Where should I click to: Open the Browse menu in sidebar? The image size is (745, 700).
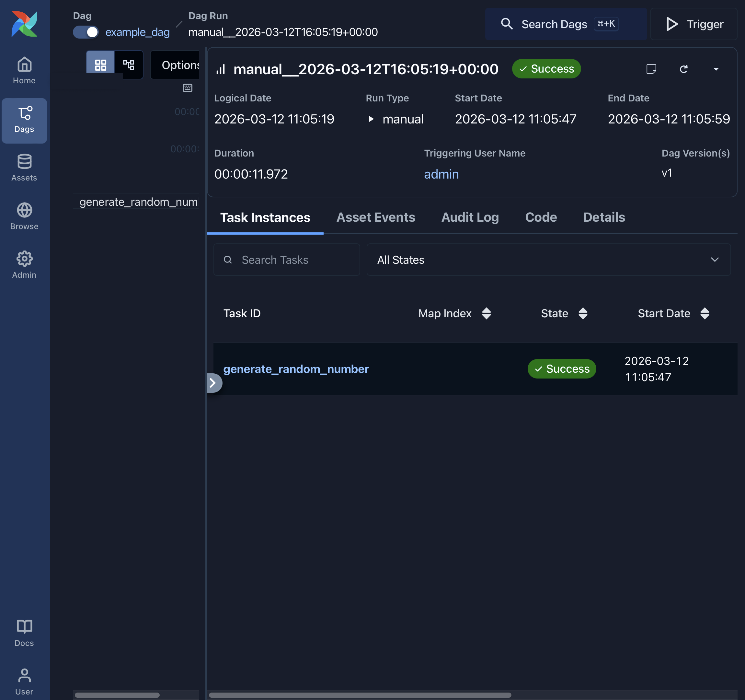click(24, 217)
